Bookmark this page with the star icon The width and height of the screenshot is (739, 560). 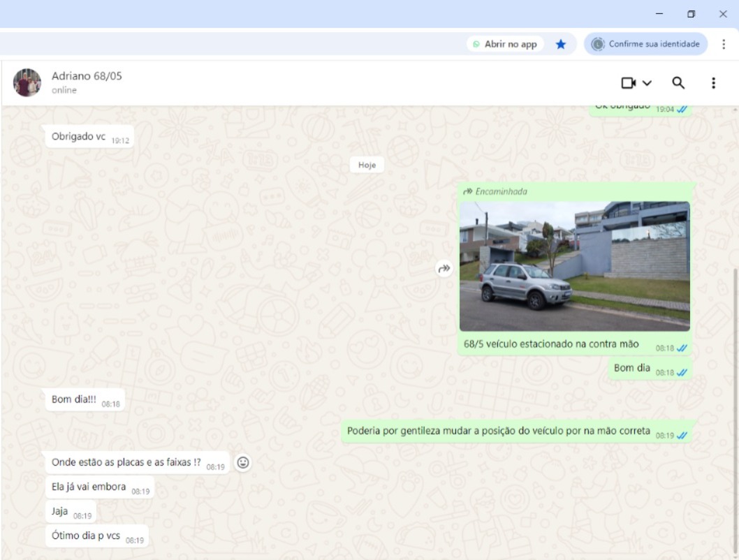[560, 44]
